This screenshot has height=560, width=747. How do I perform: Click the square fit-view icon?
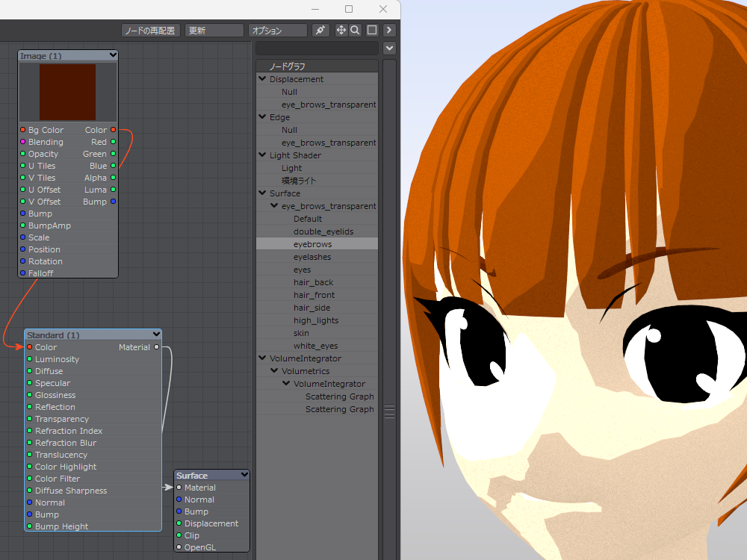(x=372, y=31)
